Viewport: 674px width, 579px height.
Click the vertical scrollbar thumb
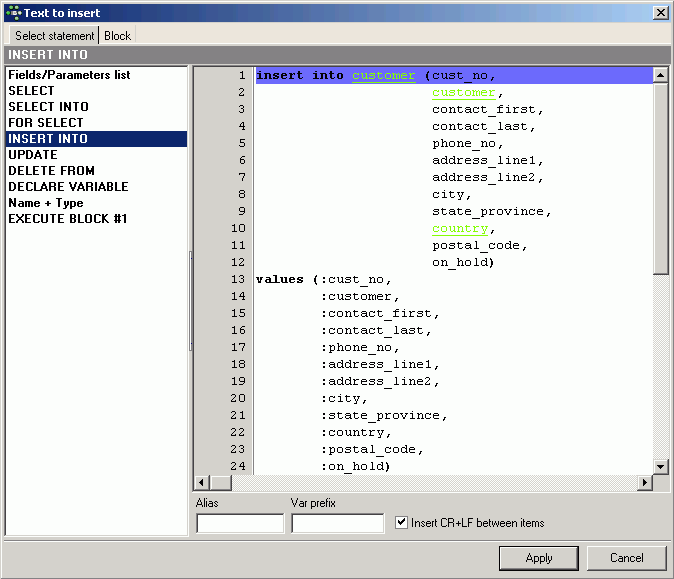(x=660, y=178)
